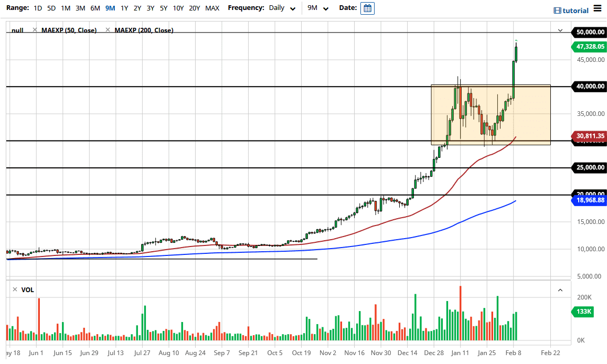The width and height of the screenshot is (607, 364).
Task: Click the null indicator label
Action: [16, 30]
